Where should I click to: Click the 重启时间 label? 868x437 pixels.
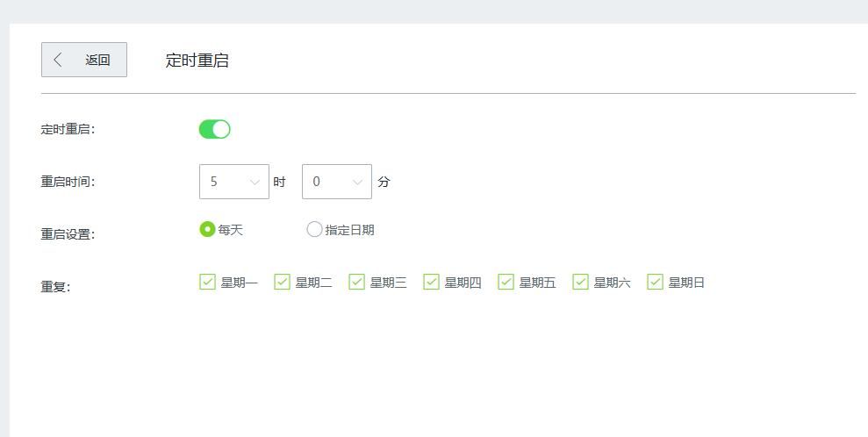(x=68, y=182)
